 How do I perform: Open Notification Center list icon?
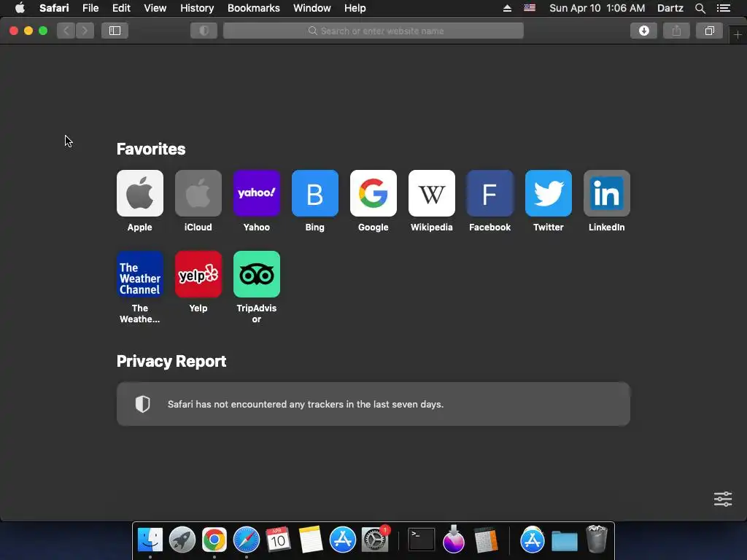point(723,8)
